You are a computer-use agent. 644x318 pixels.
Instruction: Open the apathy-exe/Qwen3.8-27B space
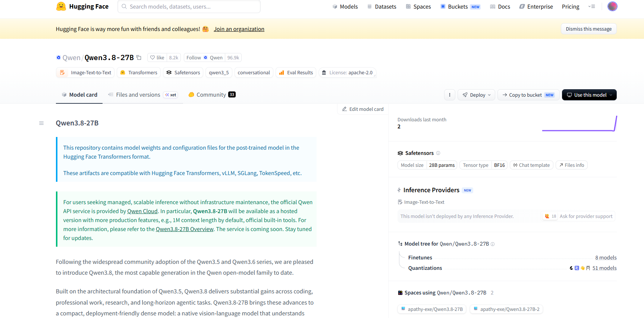[432, 309]
